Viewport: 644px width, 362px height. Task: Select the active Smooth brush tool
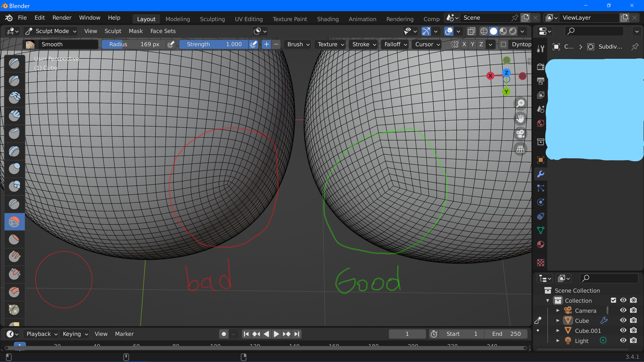(x=14, y=222)
